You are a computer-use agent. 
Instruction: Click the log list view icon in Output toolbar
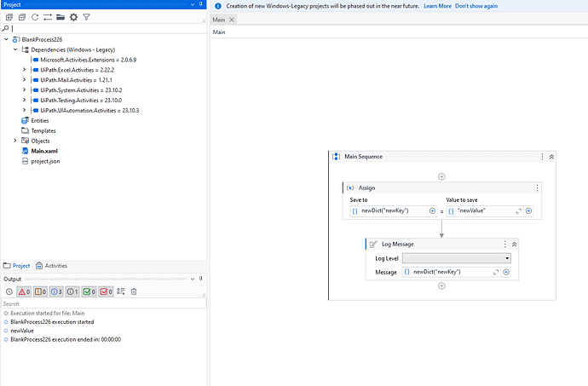121,291
